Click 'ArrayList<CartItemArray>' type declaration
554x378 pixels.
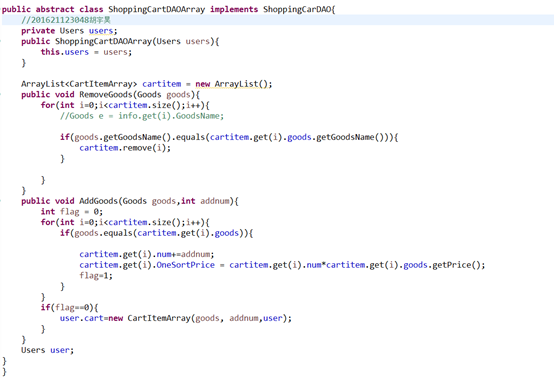point(79,84)
